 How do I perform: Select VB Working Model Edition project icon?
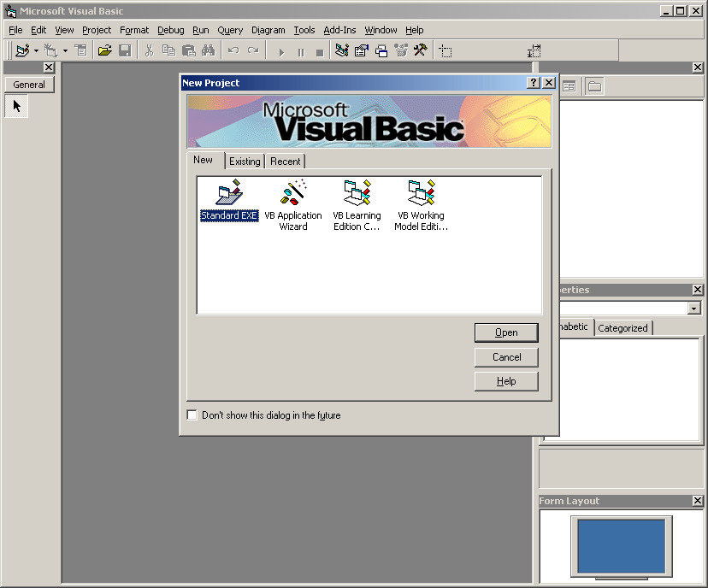(x=421, y=206)
